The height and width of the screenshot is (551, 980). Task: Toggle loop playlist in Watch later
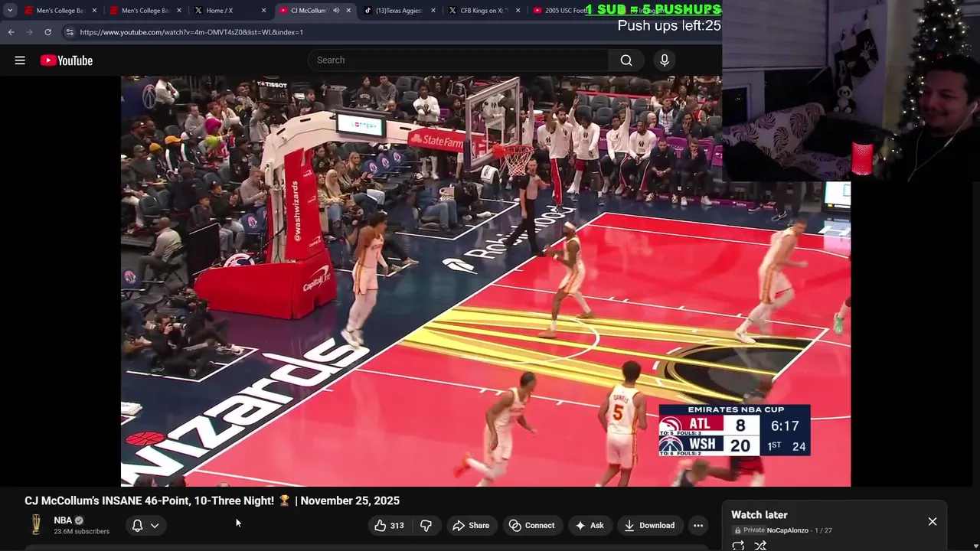pos(738,546)
